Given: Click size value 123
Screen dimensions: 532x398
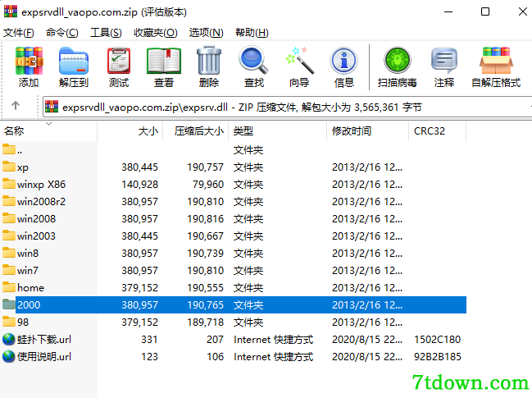Looking at the screenshot, I should tap(149, 357).
